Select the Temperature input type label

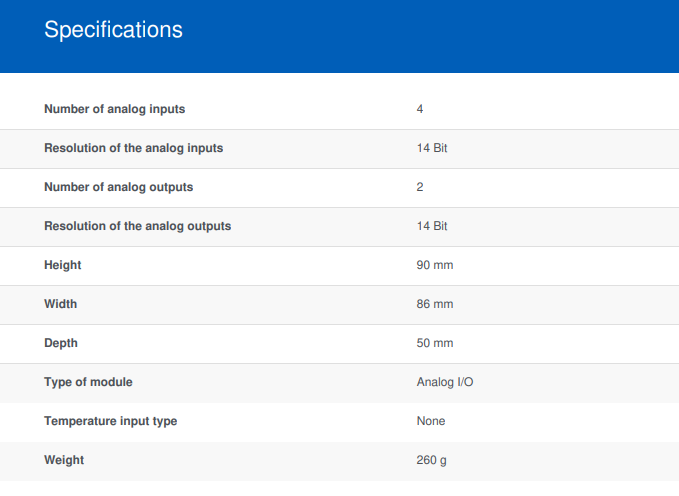click(x=110, y=421)
